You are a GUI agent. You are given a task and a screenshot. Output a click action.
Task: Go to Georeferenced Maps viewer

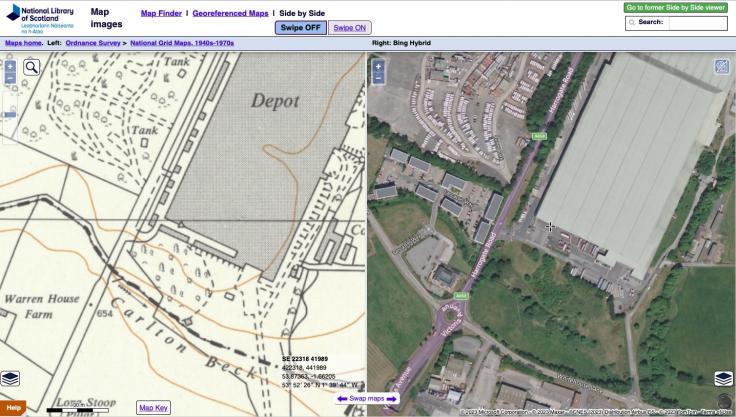(230, 13)
